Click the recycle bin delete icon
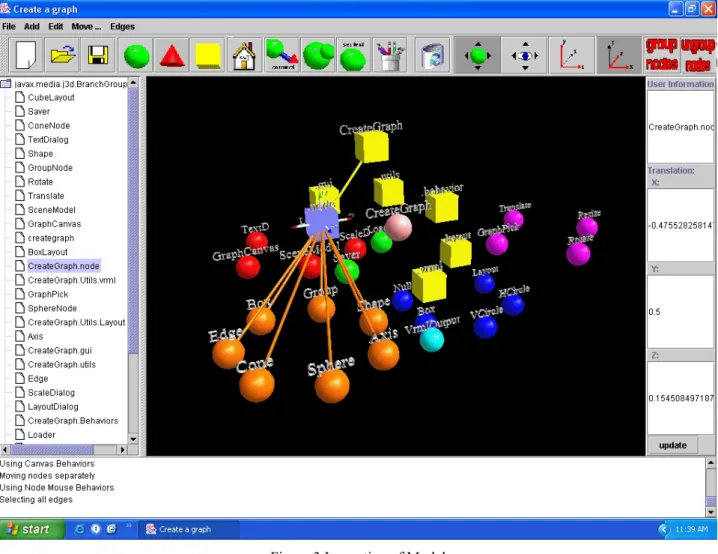The width and height of the screenshot is (718, 554). coord(432,55)
